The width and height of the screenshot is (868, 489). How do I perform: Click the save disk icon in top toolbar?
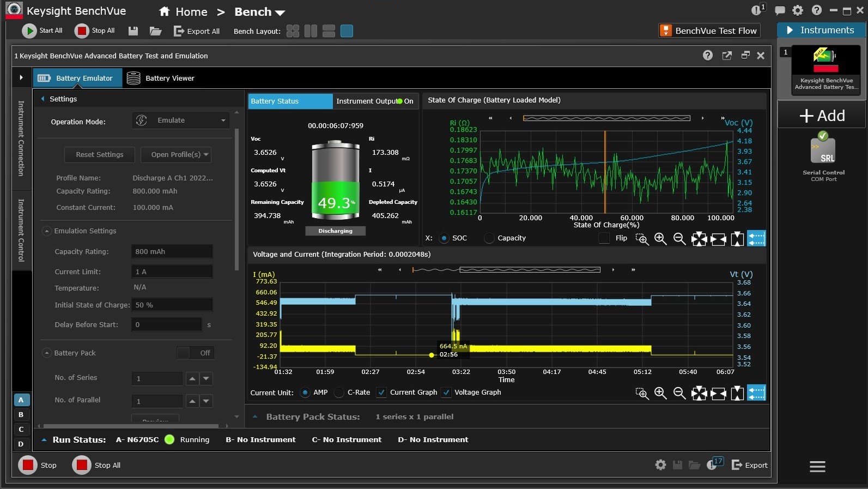tap(133, 31)
